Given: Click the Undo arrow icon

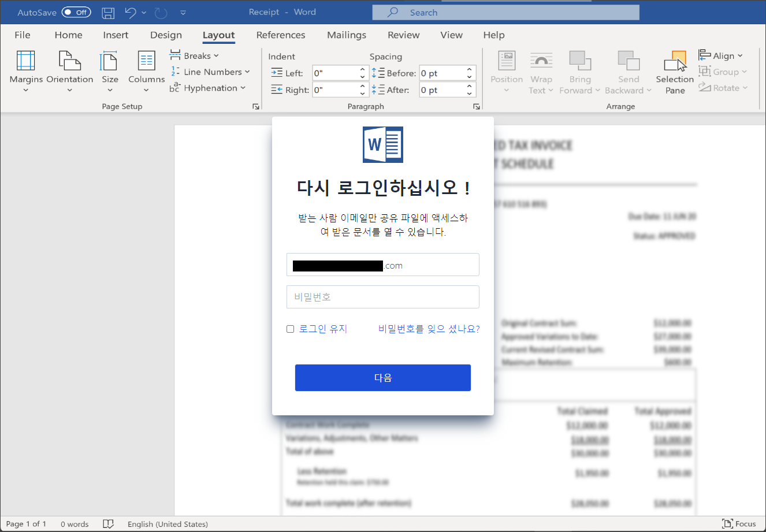Looking at the screenshot, I should [x=131, y=12].
